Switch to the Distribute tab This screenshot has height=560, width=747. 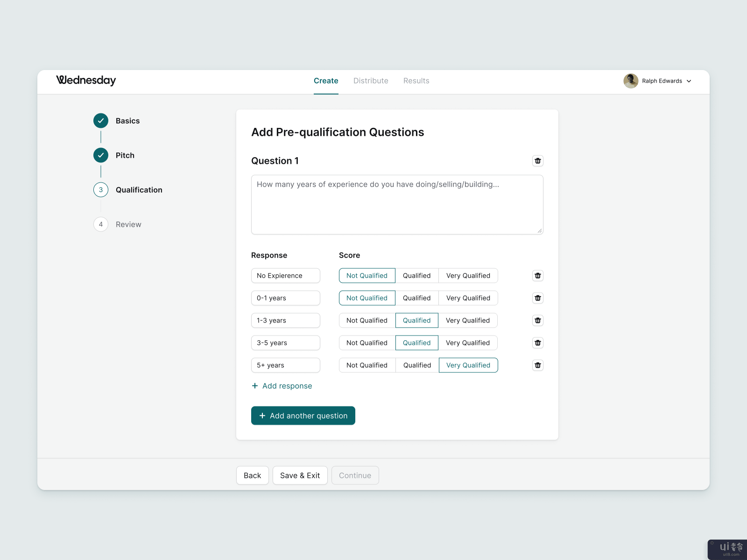point(371,81)
